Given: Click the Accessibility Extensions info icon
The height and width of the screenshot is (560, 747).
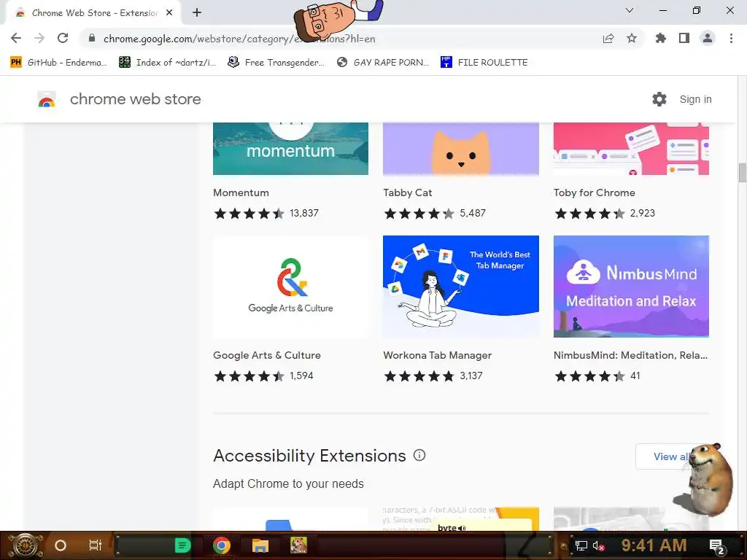Looking at the screenshot, I should point(419,455).
